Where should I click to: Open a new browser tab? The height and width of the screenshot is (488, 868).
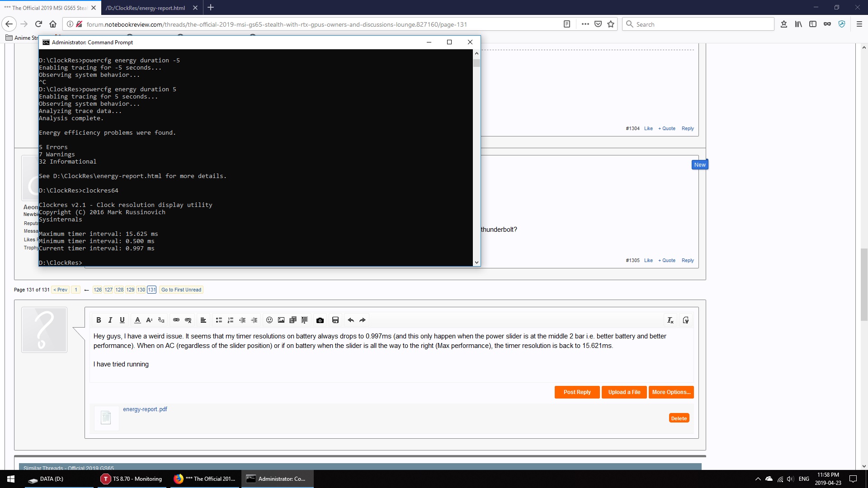pyautogui.click(x=211, y=8)
